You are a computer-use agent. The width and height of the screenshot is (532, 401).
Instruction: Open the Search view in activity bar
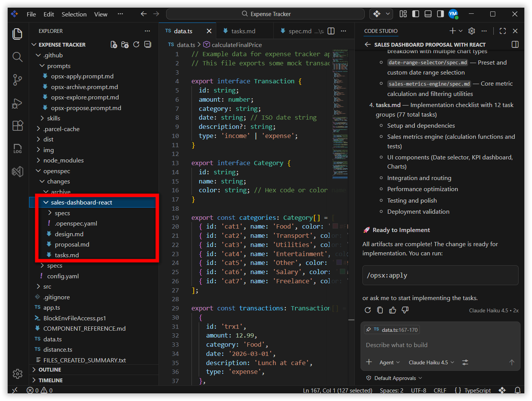pyautogui.click(x=18, y=57)
